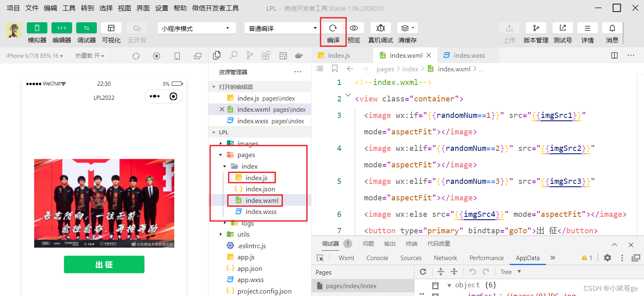Open the file explorer icon in sidebar
The height and width of the screenshot is (296, 644).
click(x=217, y=55)
